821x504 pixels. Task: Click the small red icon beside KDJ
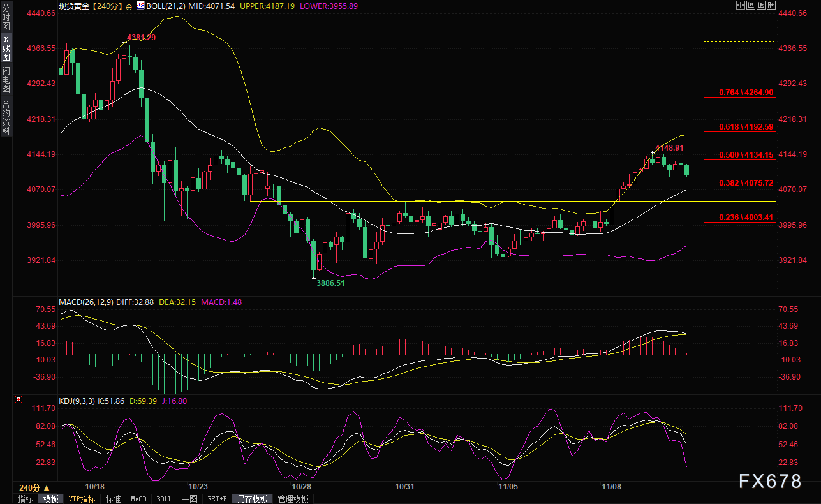click(x=18, y=401)
